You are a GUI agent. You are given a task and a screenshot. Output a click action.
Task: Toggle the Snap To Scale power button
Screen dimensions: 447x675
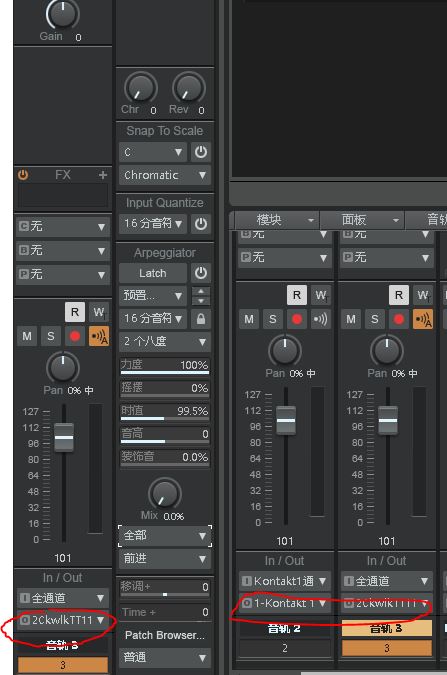click(201, 152)
